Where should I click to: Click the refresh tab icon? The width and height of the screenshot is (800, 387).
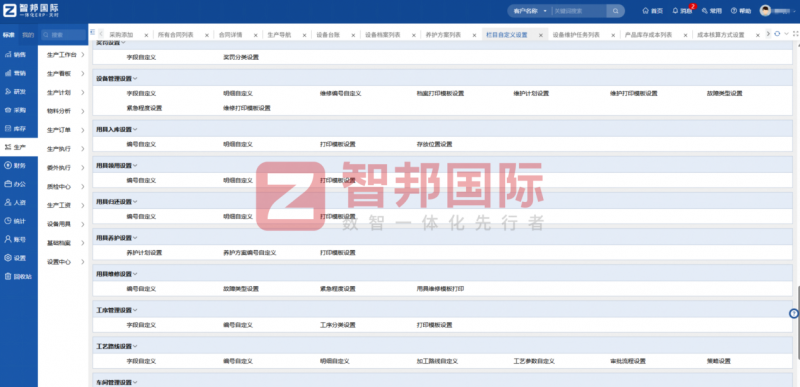(x=777, y=34)
